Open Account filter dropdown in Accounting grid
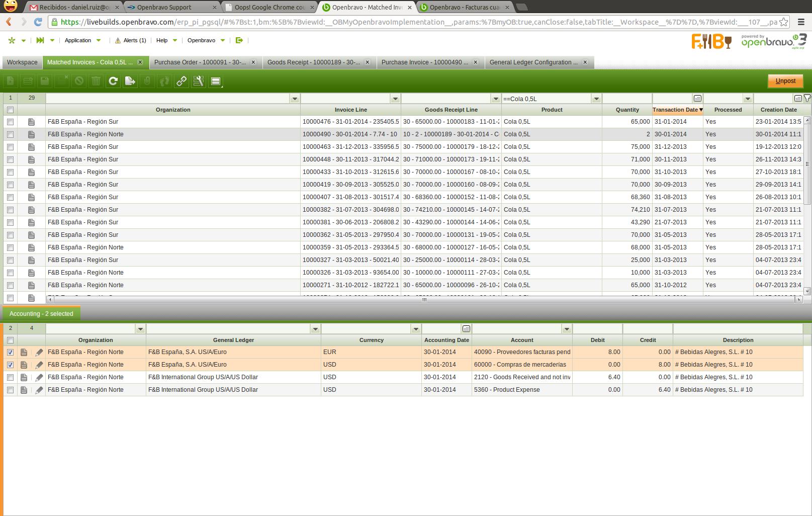The image size is (812, 516). 567,329
